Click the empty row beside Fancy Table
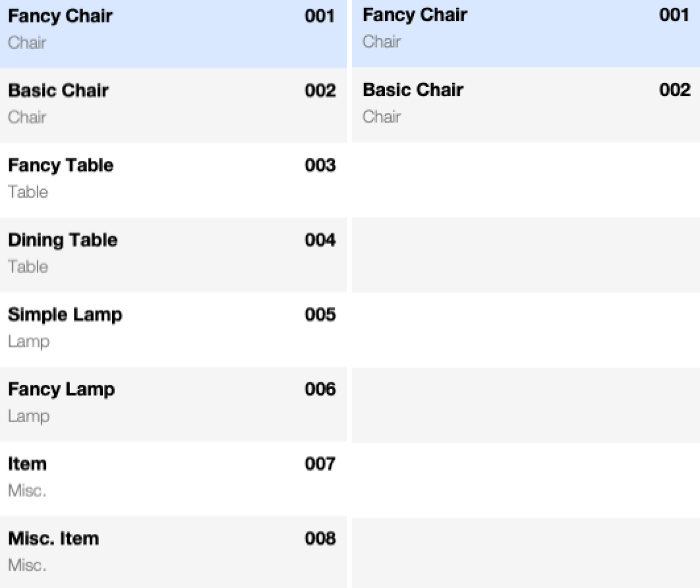This screenshot has width=700, height=588. [x=525, y=178]
